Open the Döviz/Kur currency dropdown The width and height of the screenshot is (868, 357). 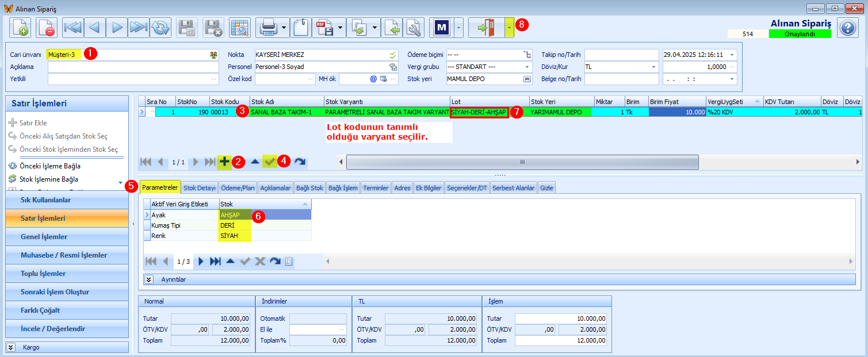(x=654, y=67)
